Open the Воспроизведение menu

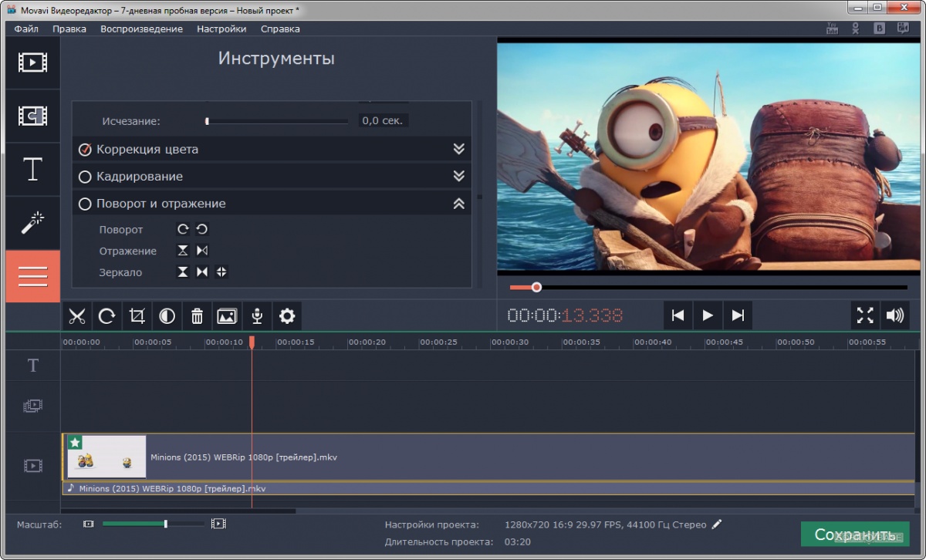tap(141, 29)
